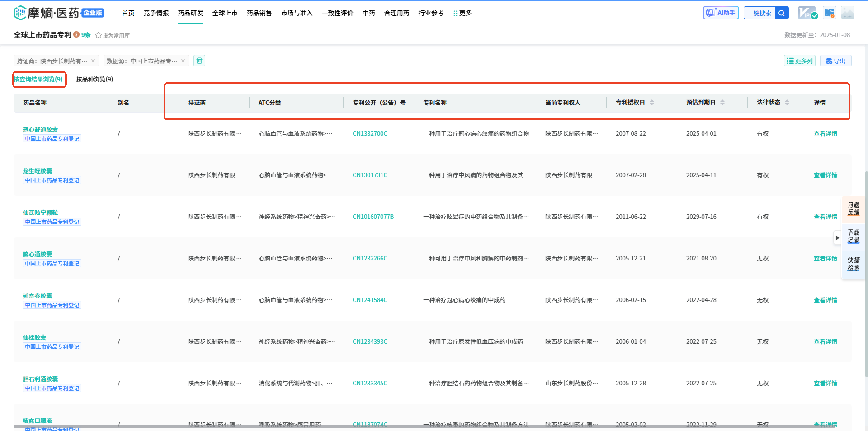Image resolution: width=868 pixels, height=431 pixels.
Task: Open 一致性评价 navigation menu
Action: point(338,13)
